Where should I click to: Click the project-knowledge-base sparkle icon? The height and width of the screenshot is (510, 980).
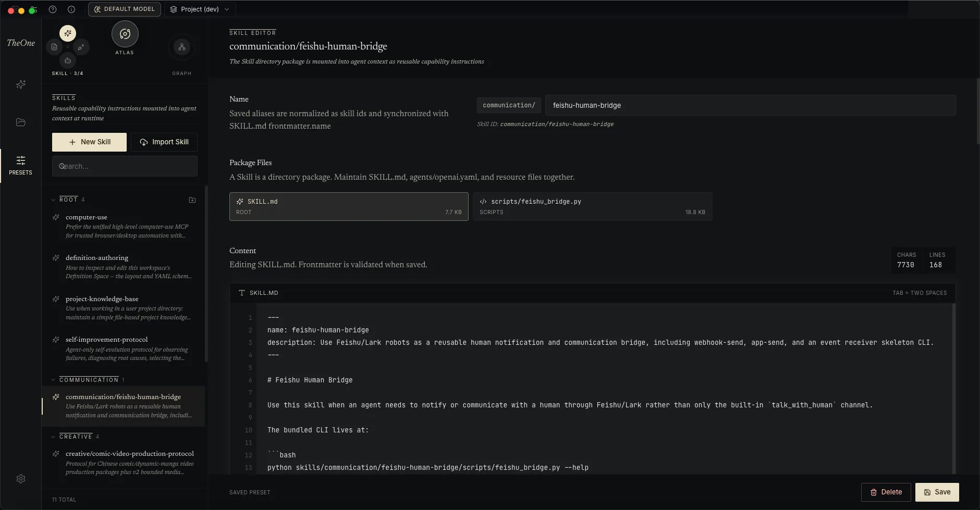56,299
